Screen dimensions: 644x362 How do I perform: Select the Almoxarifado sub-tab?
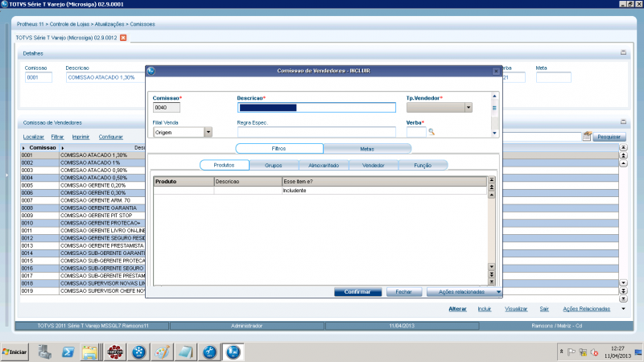324,165
